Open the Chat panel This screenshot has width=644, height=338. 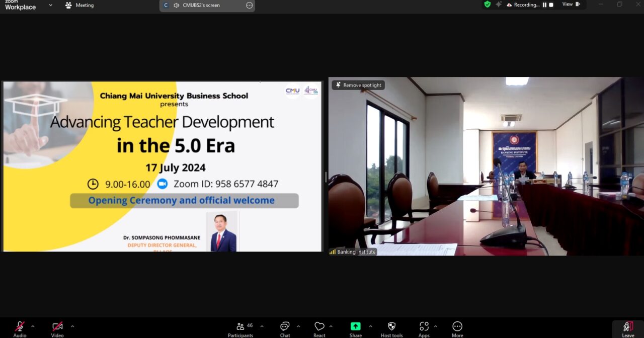coord(285,327)
